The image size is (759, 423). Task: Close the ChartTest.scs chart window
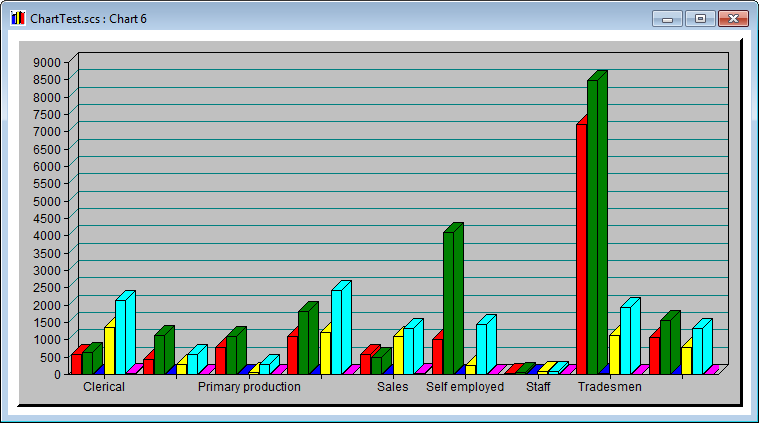pyautogui.click(x=733, y=18)
